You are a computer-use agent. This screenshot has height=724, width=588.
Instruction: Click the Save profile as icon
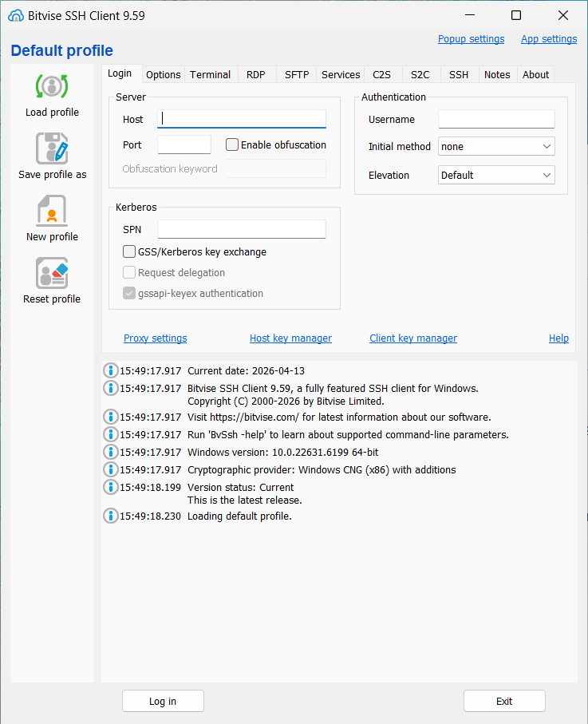point(52,148)
